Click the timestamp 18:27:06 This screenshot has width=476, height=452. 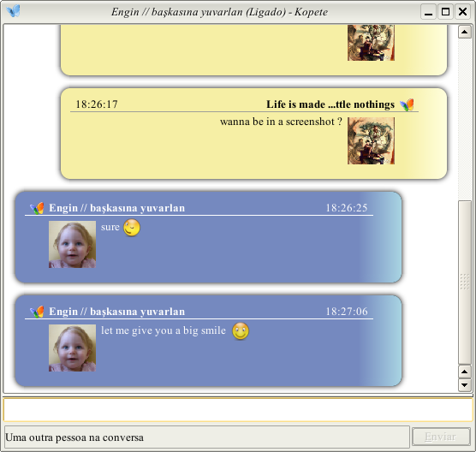click(347, 312)
